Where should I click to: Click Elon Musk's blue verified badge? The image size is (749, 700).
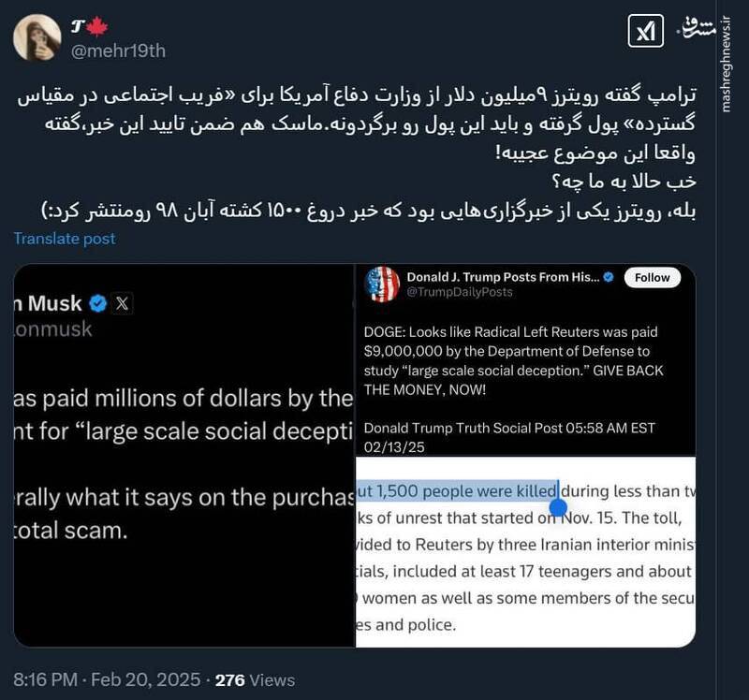pos(97,302)
